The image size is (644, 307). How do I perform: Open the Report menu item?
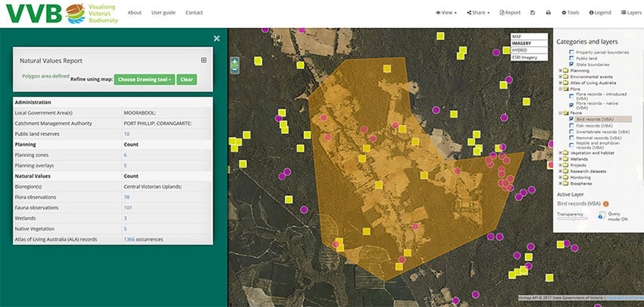tap(510, 13)
